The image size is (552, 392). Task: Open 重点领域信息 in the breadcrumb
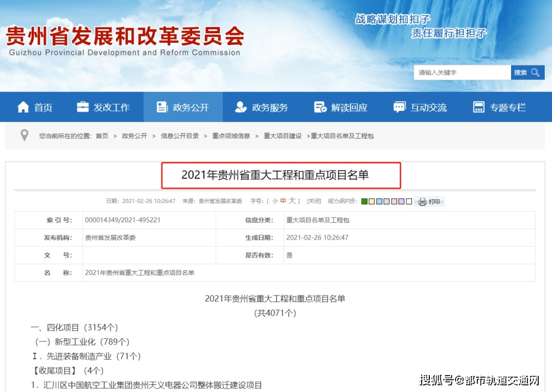click(231, 136)
